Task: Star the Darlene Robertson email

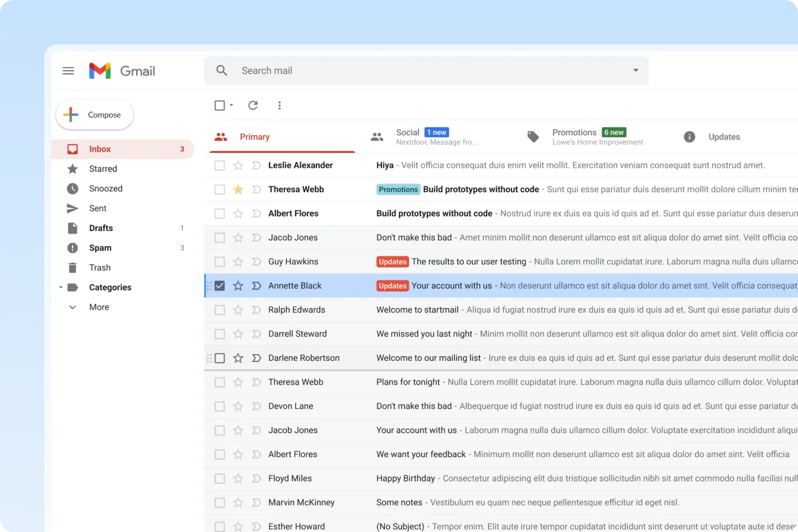Action: 238,358
